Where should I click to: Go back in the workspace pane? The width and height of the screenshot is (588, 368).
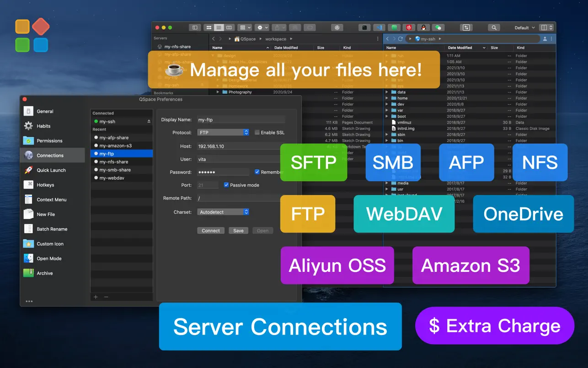coord(214,39)
